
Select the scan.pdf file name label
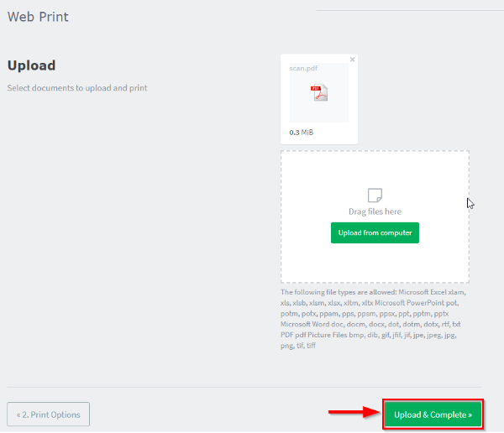pos(303,68)
